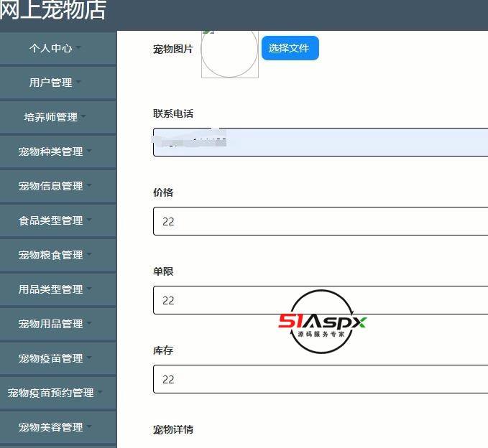
Task: Click the 联系电话 label
Action: 173,113
